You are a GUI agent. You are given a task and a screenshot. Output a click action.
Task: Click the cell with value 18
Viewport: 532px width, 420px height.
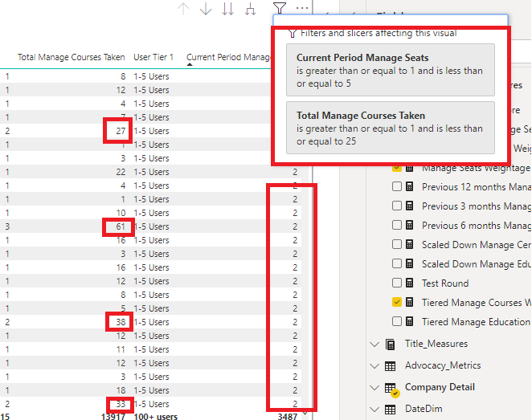click(x=121, y=390)
